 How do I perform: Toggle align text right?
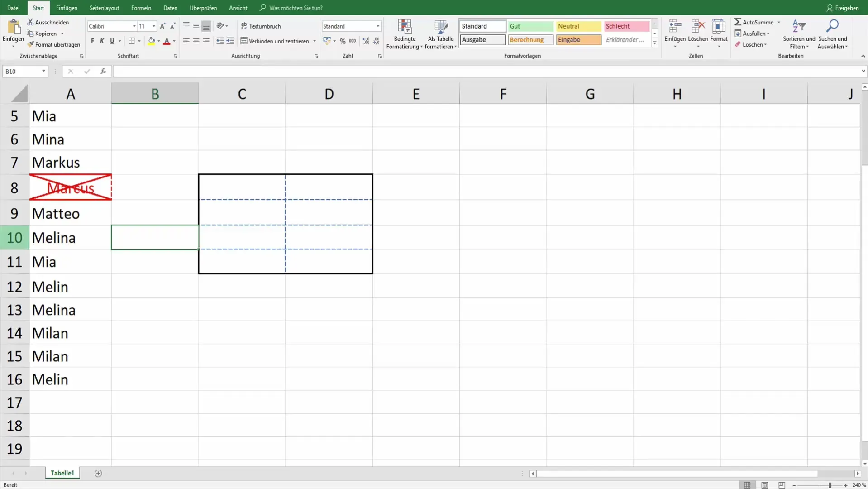[206, 41]
